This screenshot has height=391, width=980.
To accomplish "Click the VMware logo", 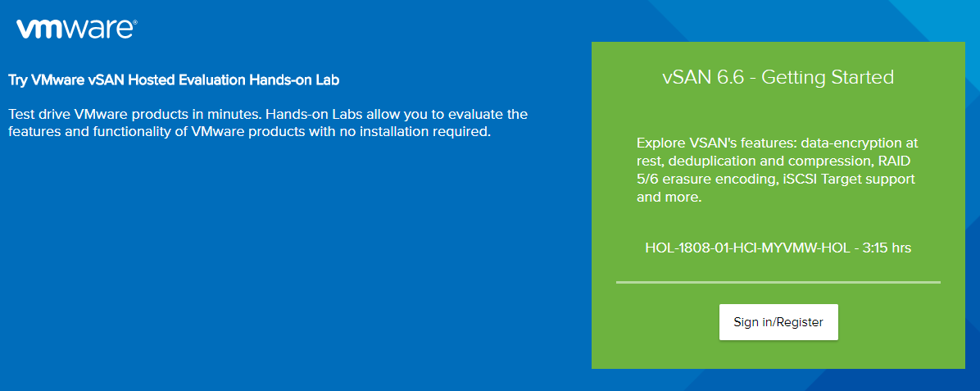I will 75,30.
